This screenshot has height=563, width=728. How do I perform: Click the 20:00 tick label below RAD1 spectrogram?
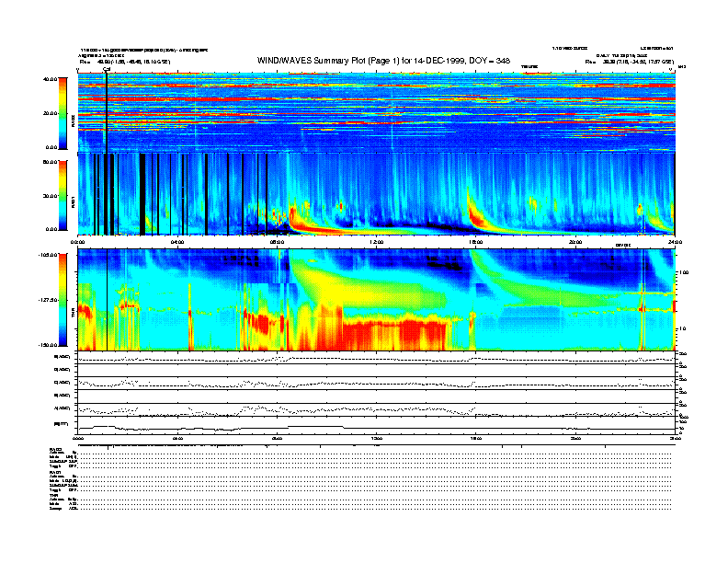click(x=575, y=242)
